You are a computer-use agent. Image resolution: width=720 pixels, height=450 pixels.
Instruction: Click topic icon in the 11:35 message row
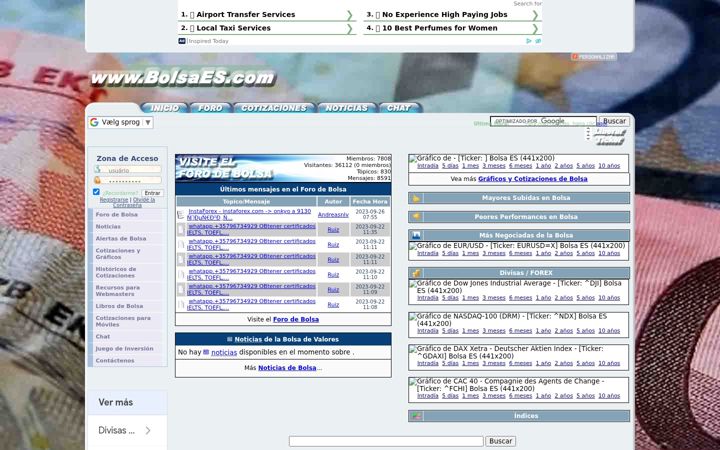pos(181,230)
